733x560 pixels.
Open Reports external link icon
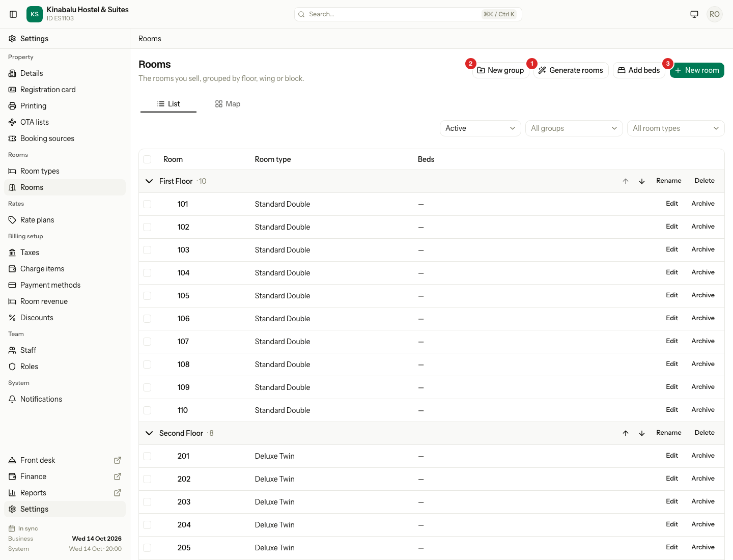click(118, 493)
